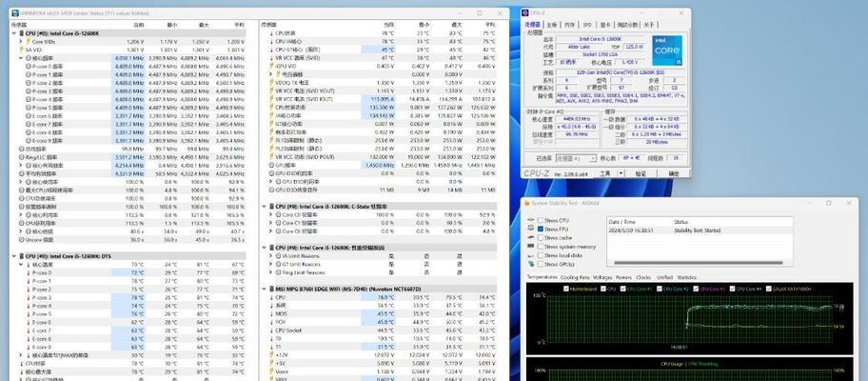Switch to Temperatures tab in AIDA64

click(542, 277)
